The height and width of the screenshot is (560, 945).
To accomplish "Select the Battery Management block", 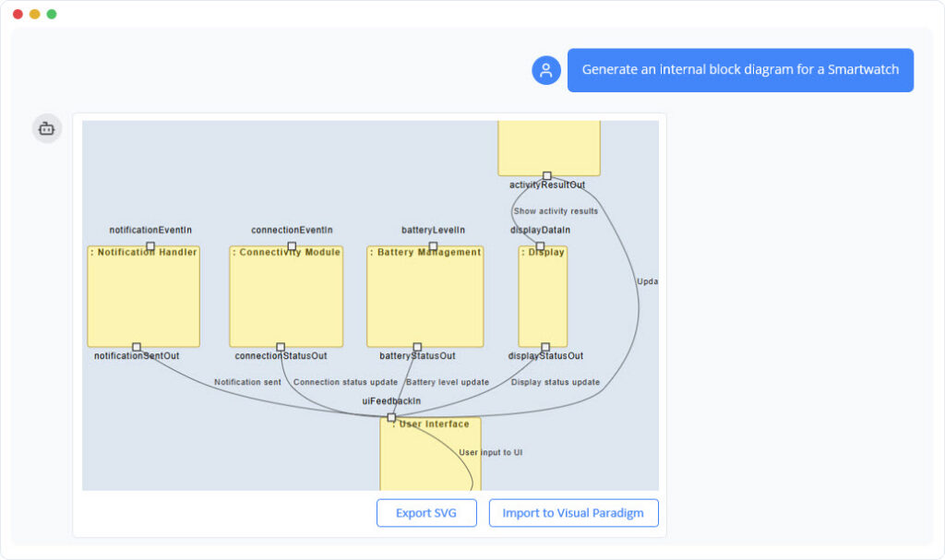I will 425,295.
